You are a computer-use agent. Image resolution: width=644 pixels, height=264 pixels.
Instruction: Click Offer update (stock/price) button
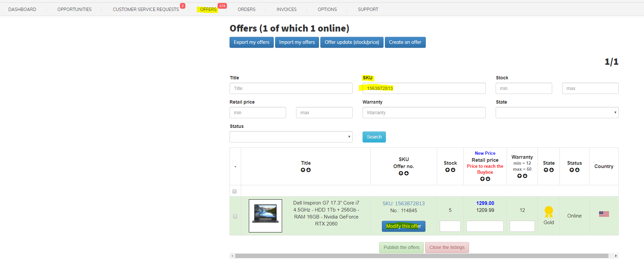[352, 42]
